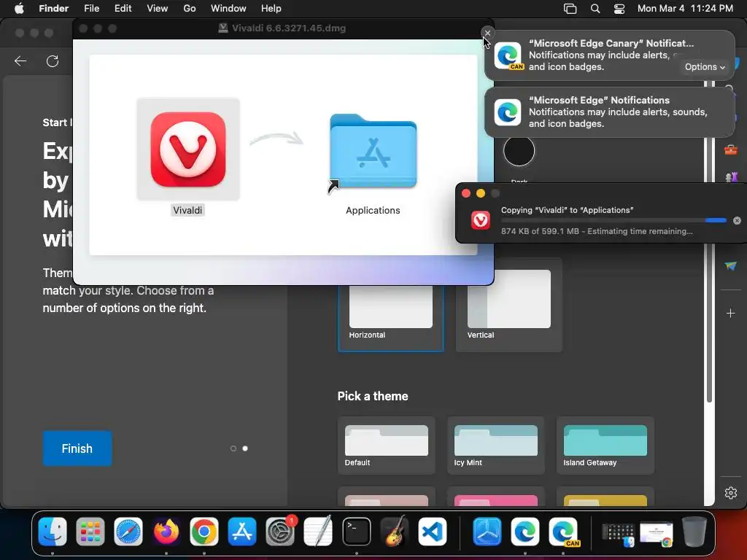The width and height of the screenshot is (747, 560).
Task: Switch to Microsoft Edge in the Dock
Action: pyautogui.click(x=525, y=532)
